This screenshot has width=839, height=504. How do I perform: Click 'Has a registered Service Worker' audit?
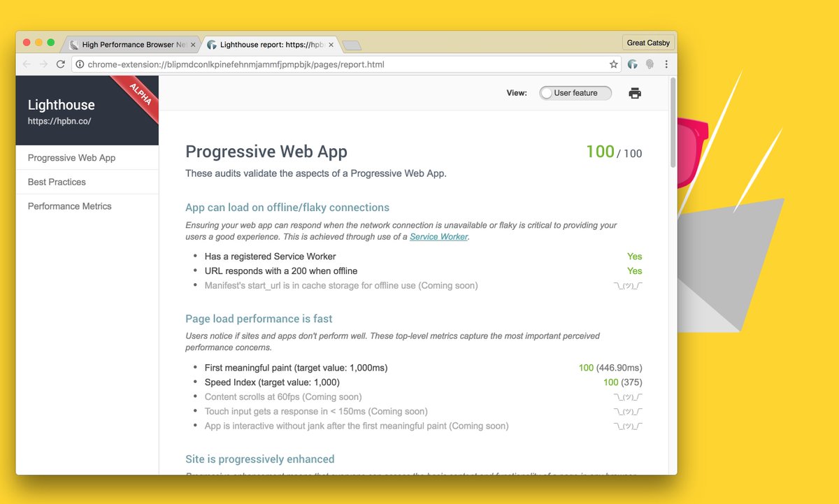270,257
